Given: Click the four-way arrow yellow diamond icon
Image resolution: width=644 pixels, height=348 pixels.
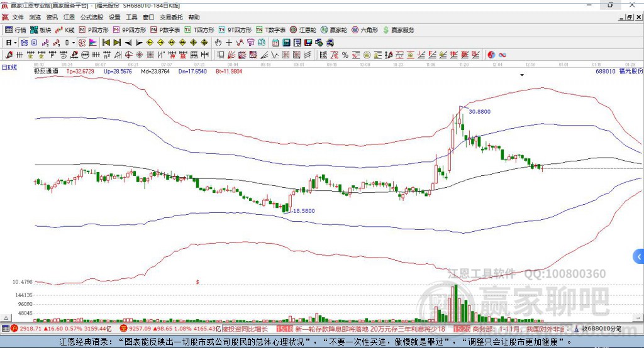Looking at the screenshot, I should click(204, 43).
